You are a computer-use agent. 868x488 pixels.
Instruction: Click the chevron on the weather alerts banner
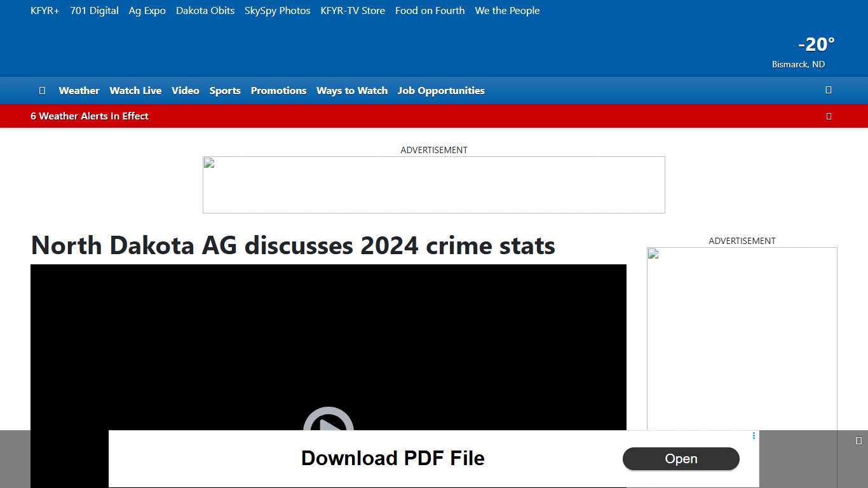pyautogui.click(x=829, y=116)
